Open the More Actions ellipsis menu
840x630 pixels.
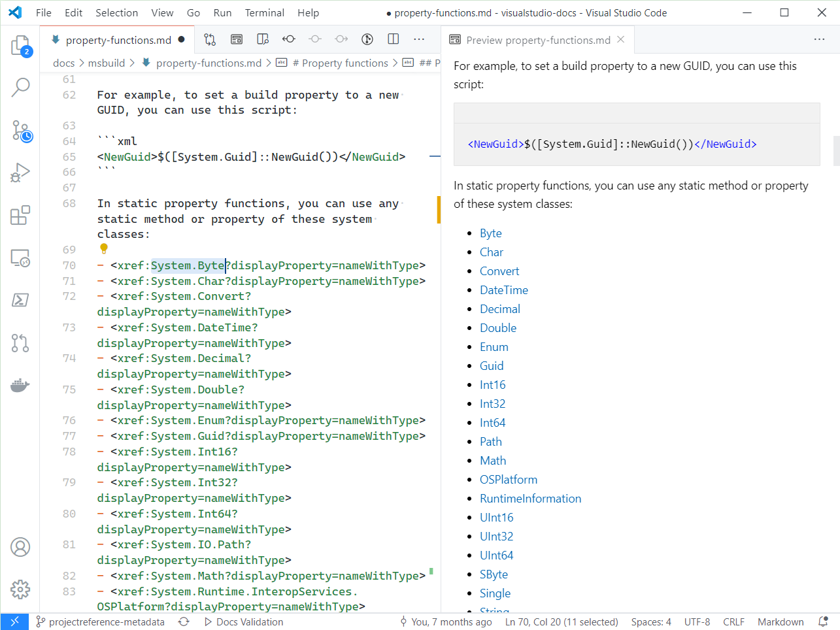[x=419, y=39]
